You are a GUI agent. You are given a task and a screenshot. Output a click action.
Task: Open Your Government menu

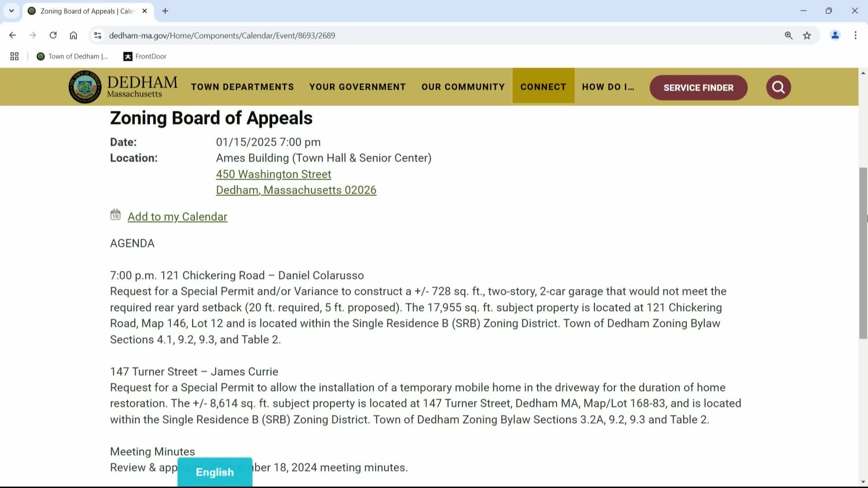tap(358, 87)
